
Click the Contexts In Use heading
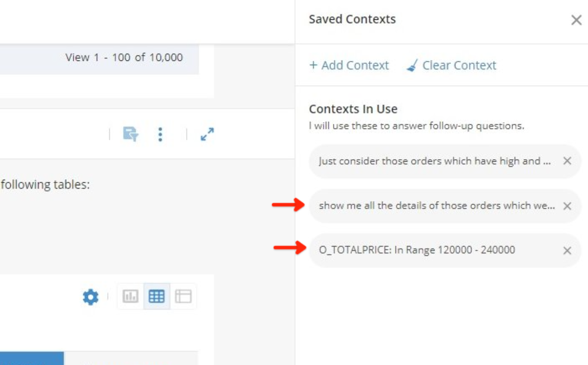(353, 109)
